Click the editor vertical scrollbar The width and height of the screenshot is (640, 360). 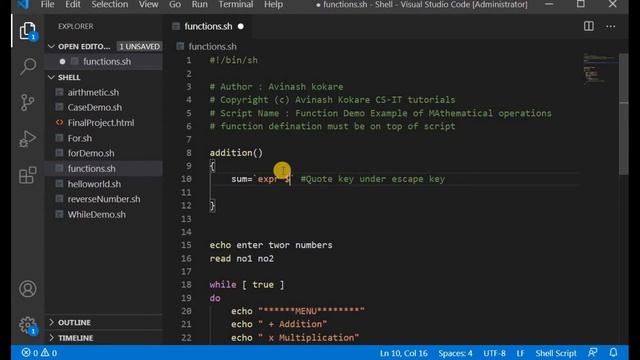[x=623, y=114]
